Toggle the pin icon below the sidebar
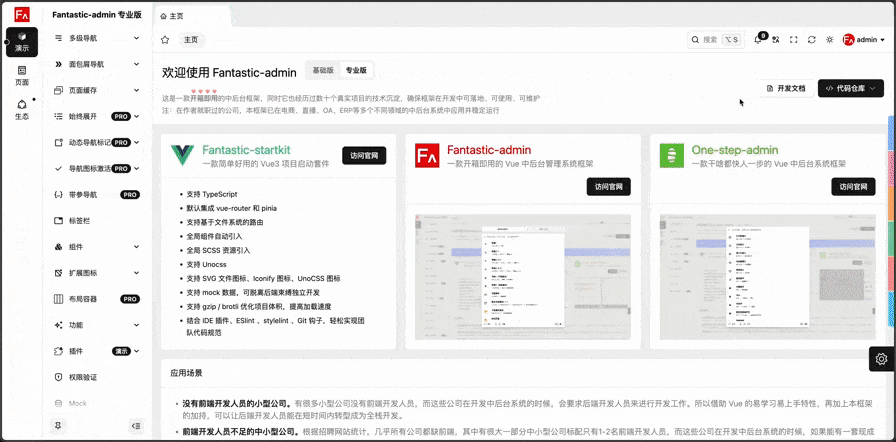Image resolution: width=896 pixels, height=442 pixels. (58, 426)
